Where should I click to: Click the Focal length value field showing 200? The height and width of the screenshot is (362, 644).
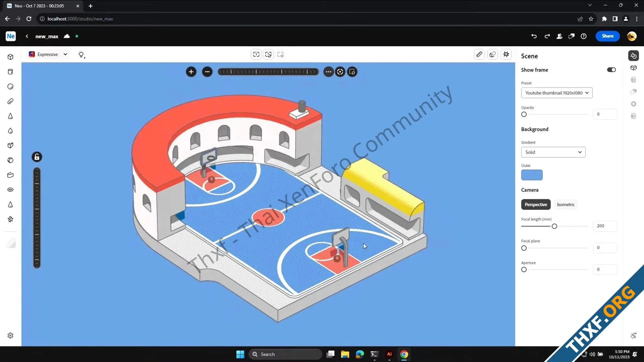pyautogui.click(x=605, y=226)
